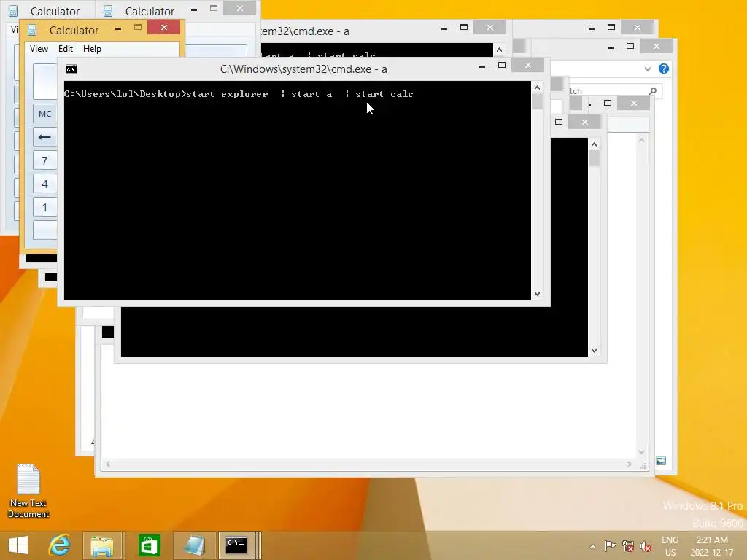This screenshot has width=747, height=560.
Task: Launch Internet Explorer from the taskbar
Action: [60, 545]
